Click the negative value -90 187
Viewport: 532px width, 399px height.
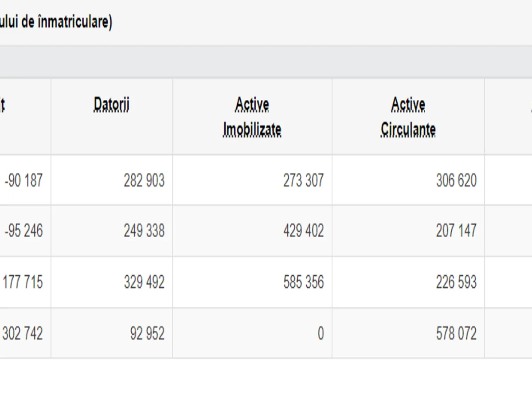23,180
